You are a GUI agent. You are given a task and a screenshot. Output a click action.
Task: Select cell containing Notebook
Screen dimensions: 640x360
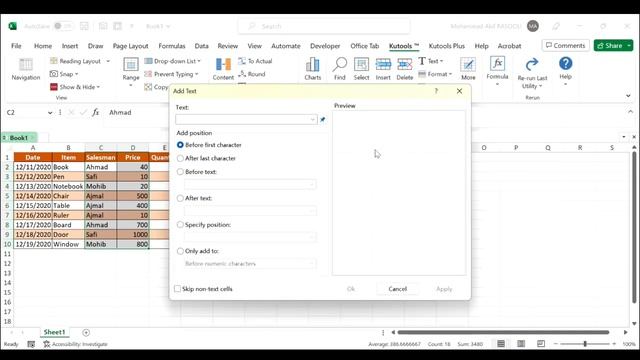click(68, 186)
